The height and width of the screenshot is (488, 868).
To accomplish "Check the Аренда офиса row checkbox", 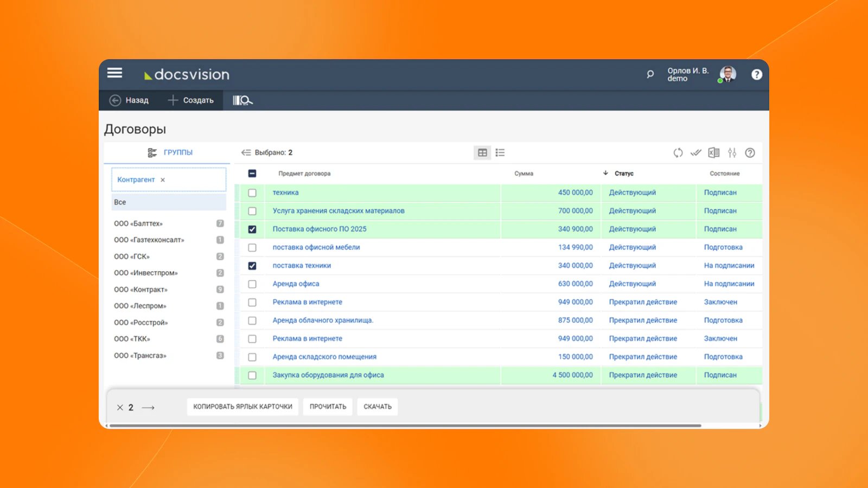I will click(x=252, y=284).
